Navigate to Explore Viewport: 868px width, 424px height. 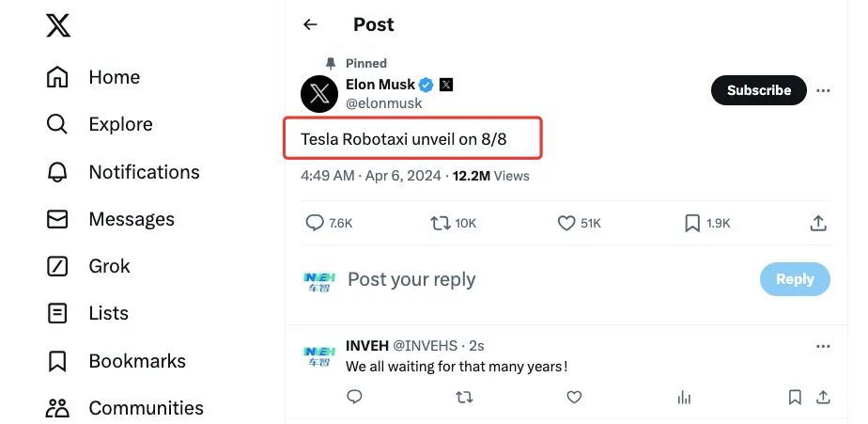point(119,124)
